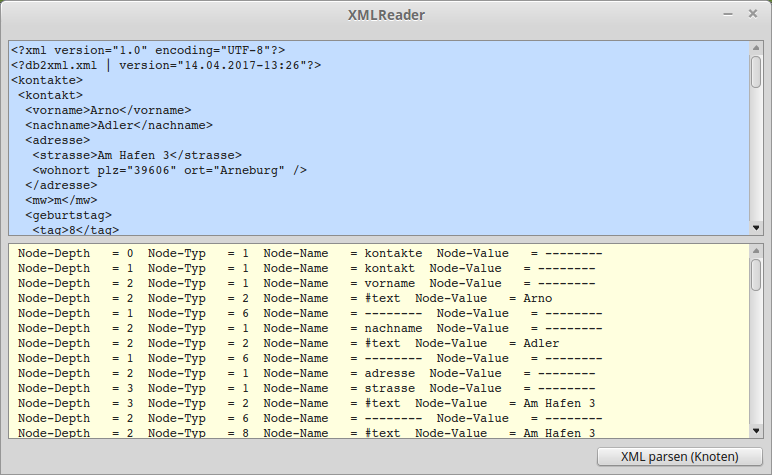
Task: Click the node output pane scrollbar thumb
Action: (x=756, y=274)
